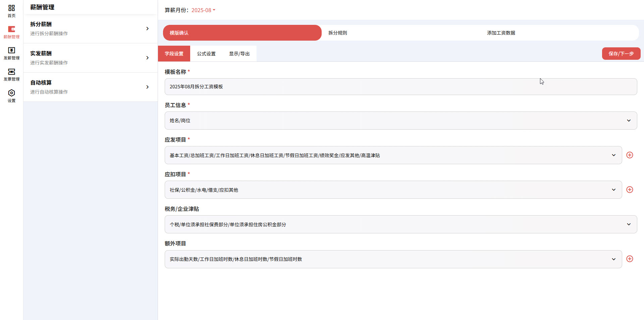Open the 算薪月份 month selector
Image resolution: width=644 pixels, height=320 pixels.
click(203, 10)
